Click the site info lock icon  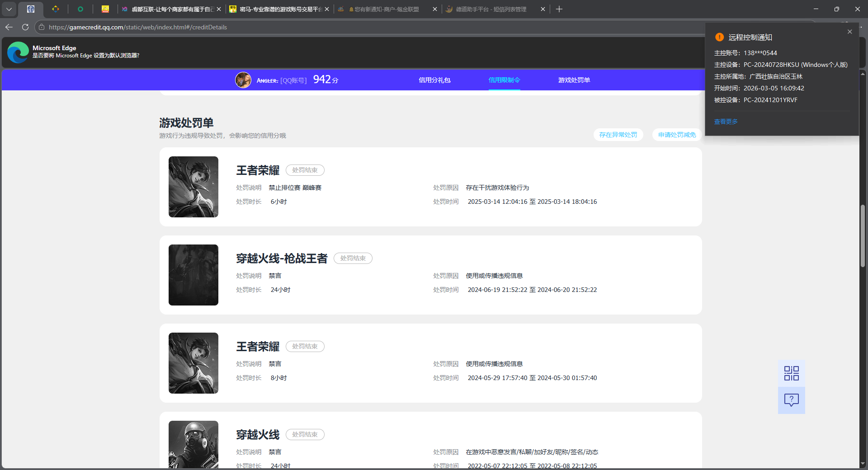click(x=42, y=27)
